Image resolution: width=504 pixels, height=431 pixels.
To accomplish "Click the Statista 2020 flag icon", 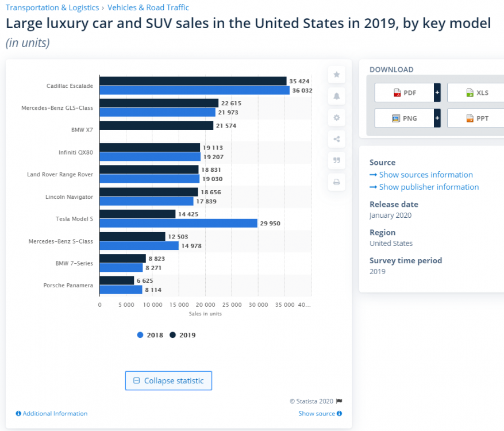I will (x=339, y=401).
